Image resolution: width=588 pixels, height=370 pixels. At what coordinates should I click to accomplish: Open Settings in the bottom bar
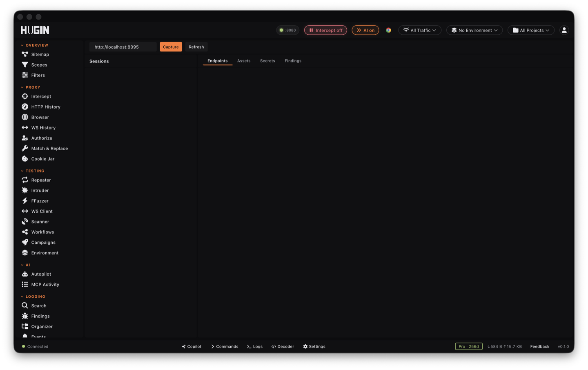pos(314,346)
